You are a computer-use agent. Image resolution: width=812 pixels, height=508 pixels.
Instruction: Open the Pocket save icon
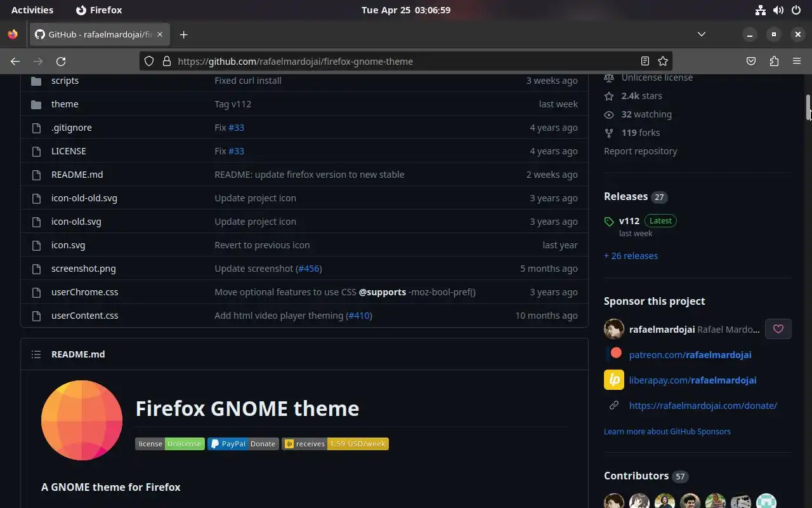click(x=751, y=61)
